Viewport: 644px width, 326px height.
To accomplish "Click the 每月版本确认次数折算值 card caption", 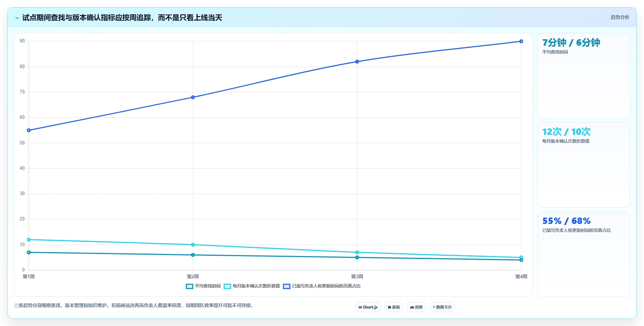I will point(566,141).
